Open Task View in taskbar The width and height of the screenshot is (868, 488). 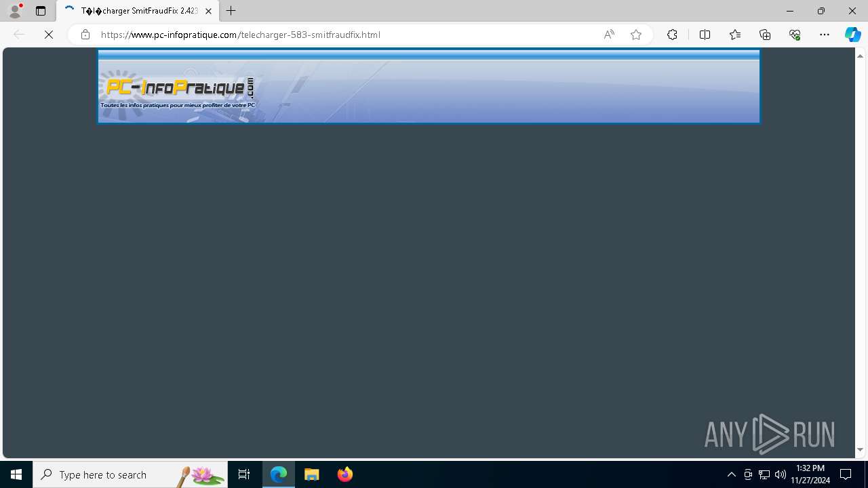tap(244, 474)
